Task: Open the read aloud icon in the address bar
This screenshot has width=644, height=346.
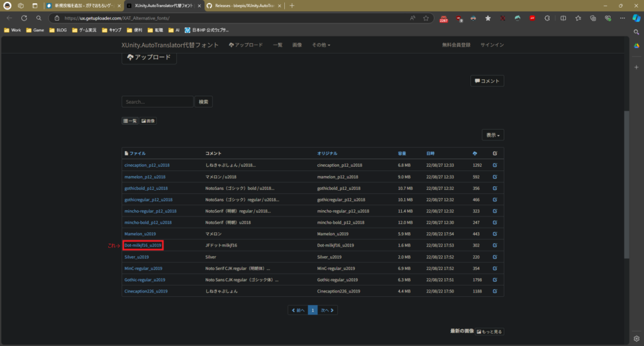Action: pos(413,18)
